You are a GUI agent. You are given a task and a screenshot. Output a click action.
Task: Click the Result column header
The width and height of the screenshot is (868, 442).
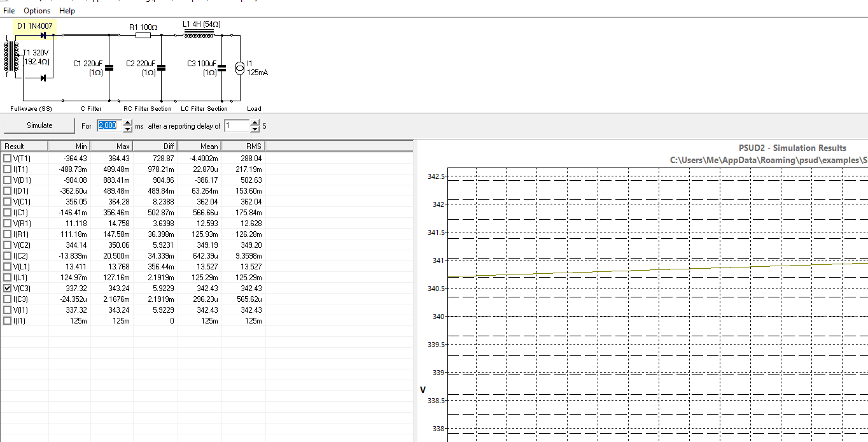tap(24, 146)
